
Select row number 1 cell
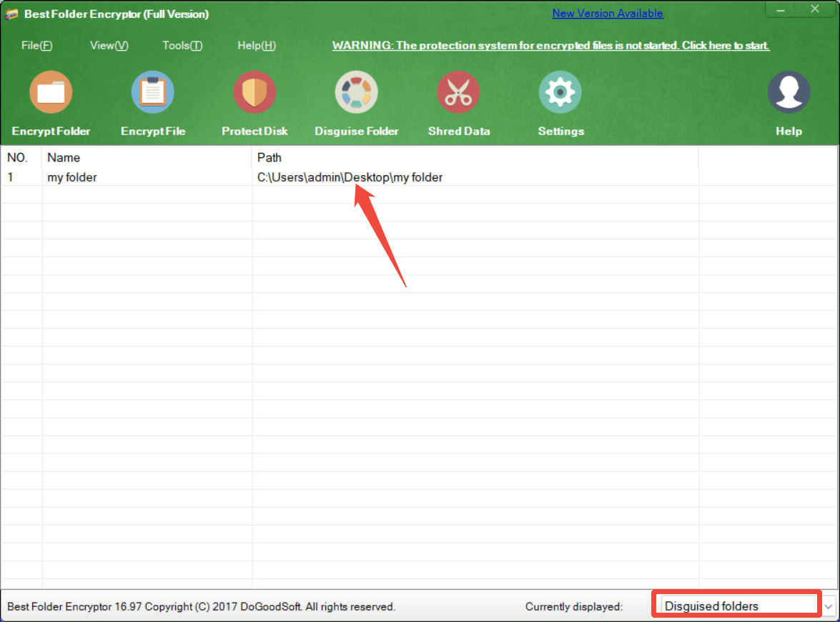pyautogui.click(x=10, y=177)
